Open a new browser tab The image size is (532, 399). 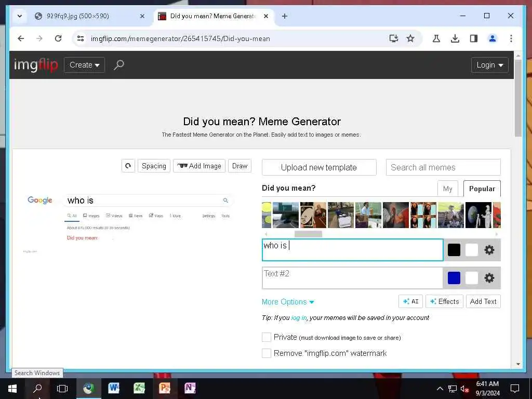coord(285,16)
